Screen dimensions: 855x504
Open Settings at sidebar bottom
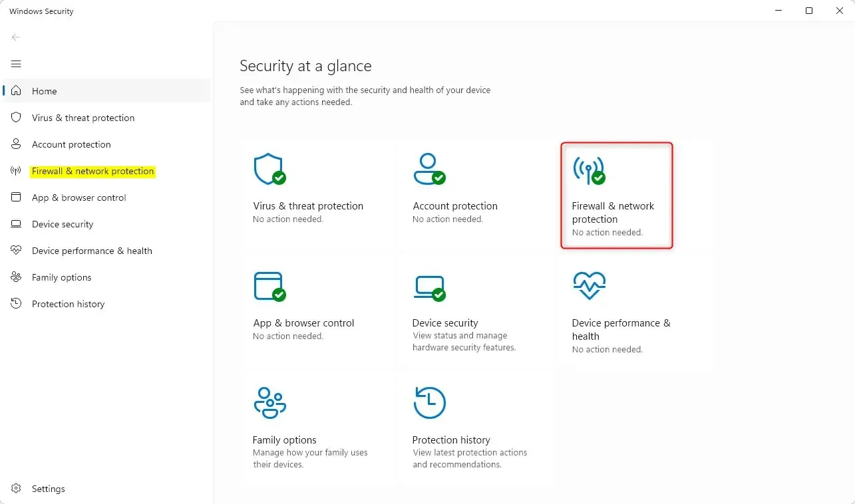107,489
